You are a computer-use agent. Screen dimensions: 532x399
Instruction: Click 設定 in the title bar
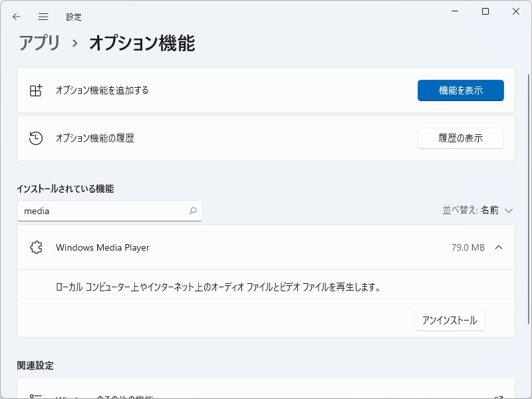click(x=74, y=16)
